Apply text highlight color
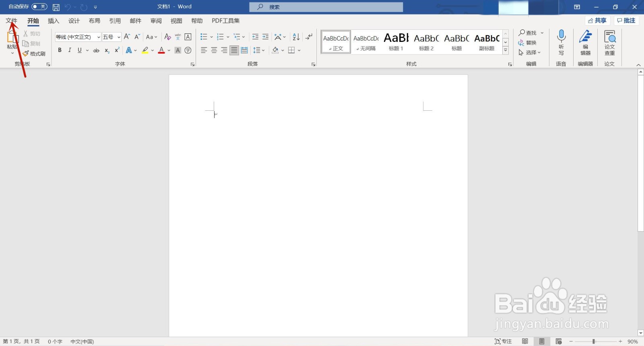This screenshot has height=346, width=644. [145, 50]
